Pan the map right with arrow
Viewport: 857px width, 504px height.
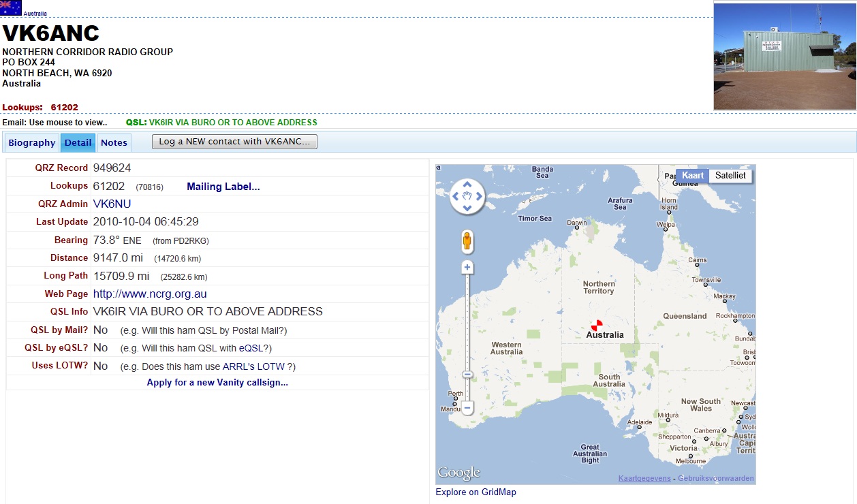479,196
